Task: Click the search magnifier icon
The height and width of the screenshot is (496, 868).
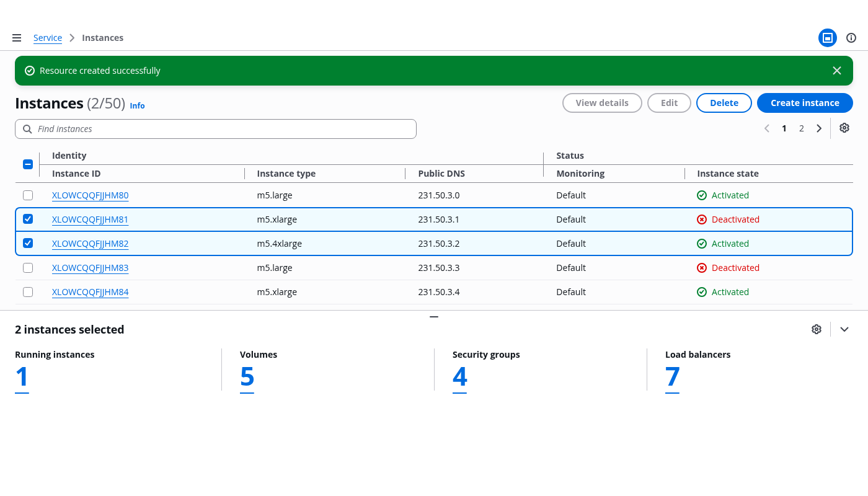Action: tap(27, 129)
